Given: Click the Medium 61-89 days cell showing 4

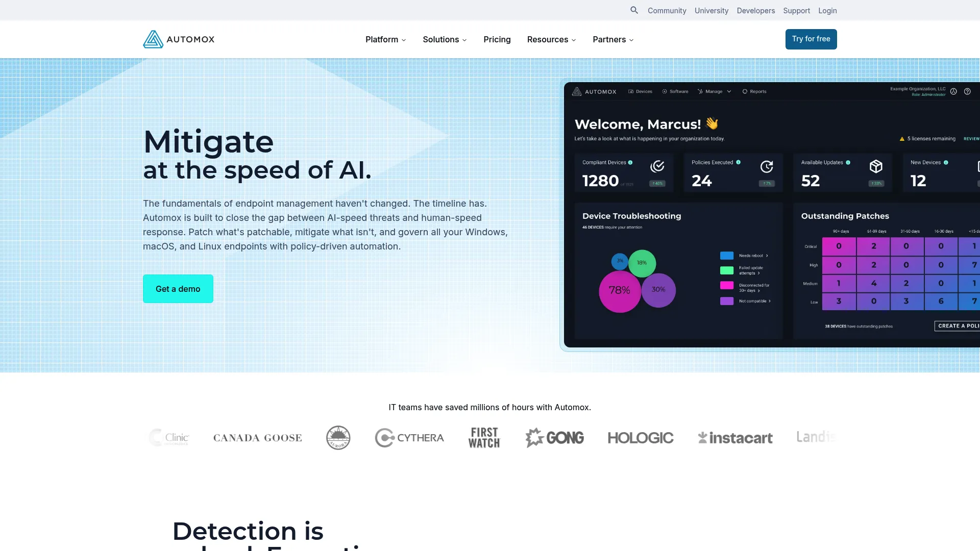Looking at the screenshot, I should 873,283.
